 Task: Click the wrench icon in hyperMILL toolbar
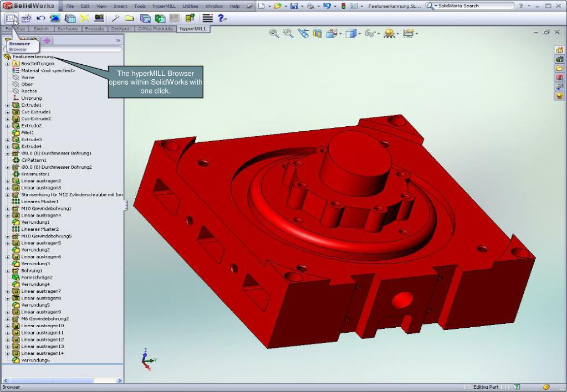click(x=115, y=18)
